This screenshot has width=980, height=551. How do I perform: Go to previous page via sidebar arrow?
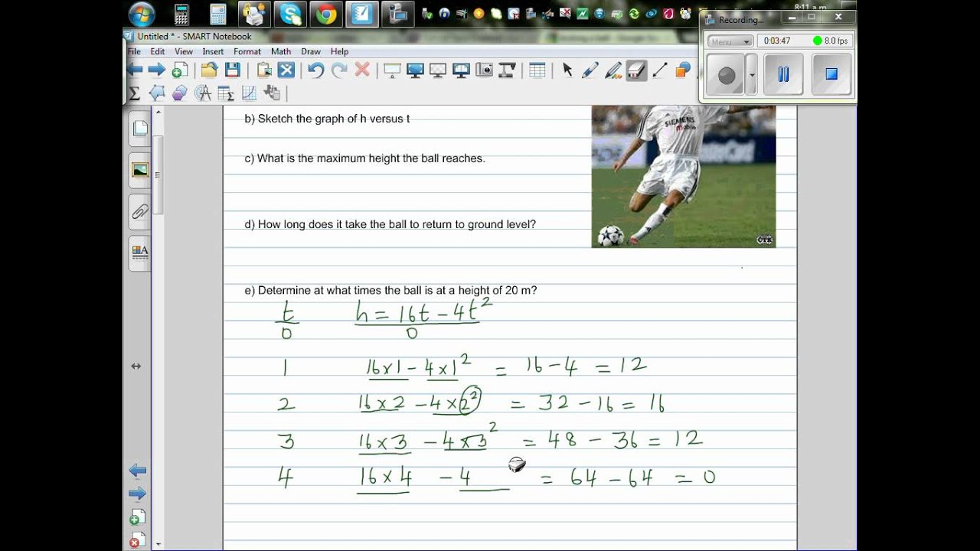137,470
